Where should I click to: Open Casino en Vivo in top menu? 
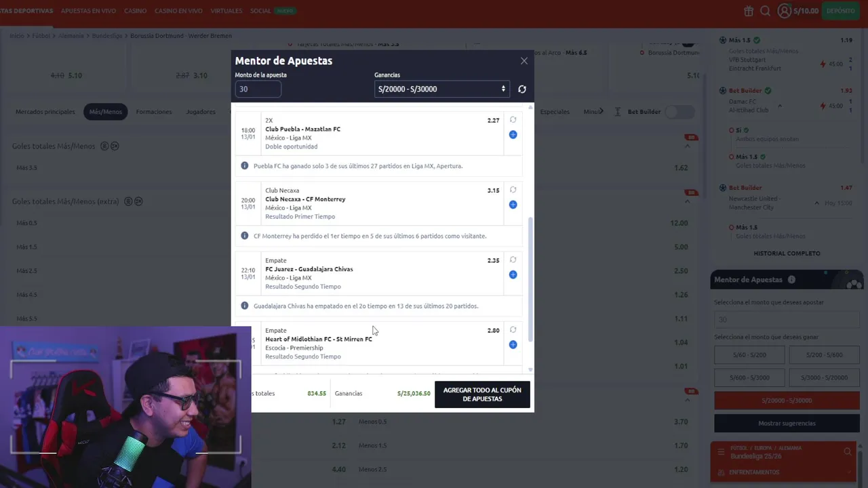[178, 11]
